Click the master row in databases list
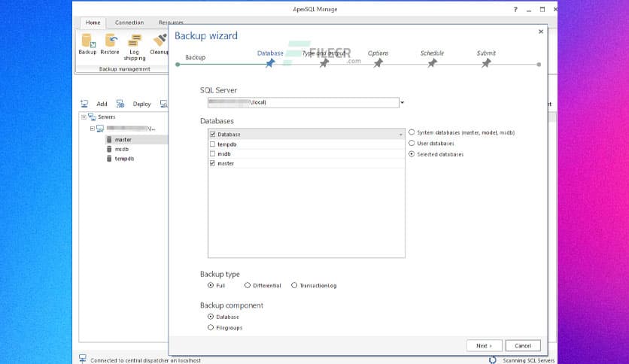The height and width of the screenshot is (364, 629). click(x=306, y=163)
